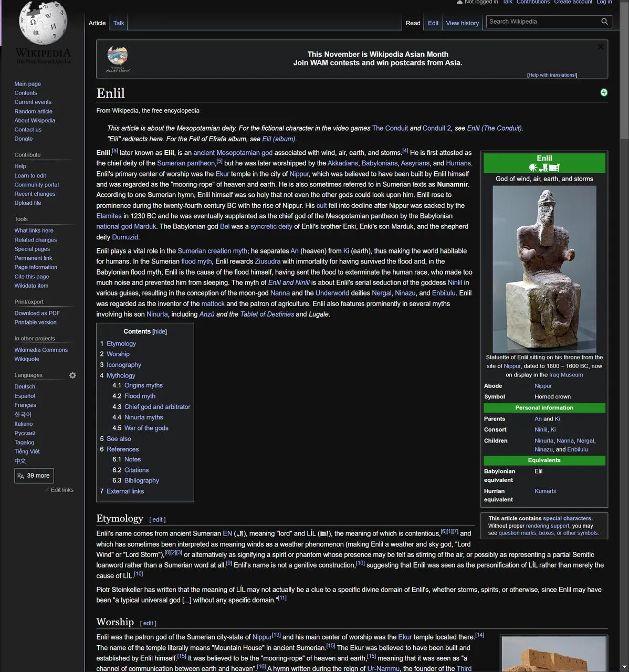Switch to Deutsch language version
Viewport: 629px width, 672px height.
point(25,386)
